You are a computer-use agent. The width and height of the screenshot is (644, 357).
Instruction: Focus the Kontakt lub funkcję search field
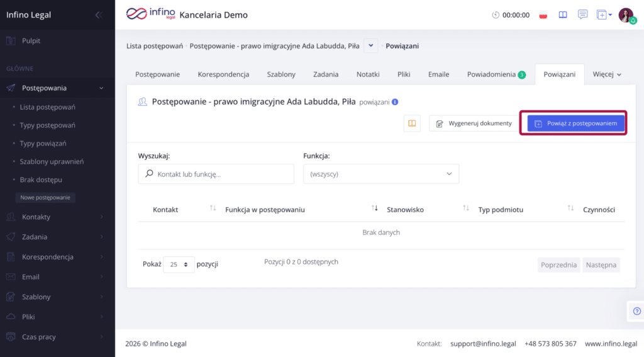(216, 174)
